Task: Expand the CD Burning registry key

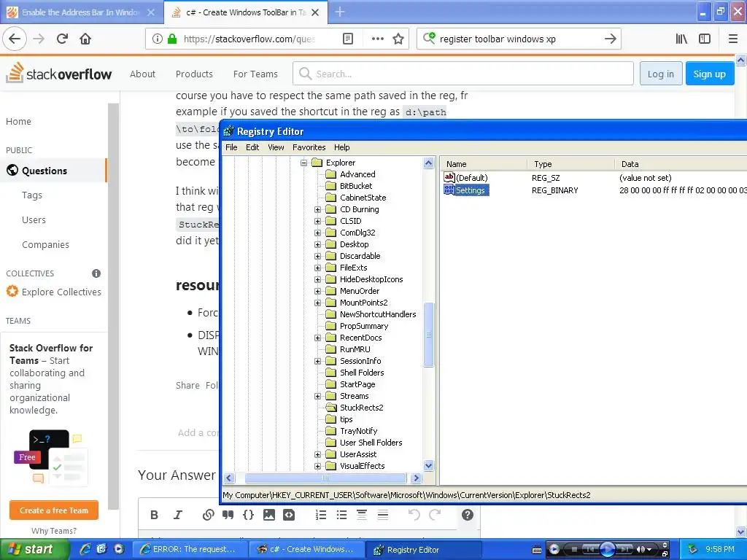Action: click(318, 209)
